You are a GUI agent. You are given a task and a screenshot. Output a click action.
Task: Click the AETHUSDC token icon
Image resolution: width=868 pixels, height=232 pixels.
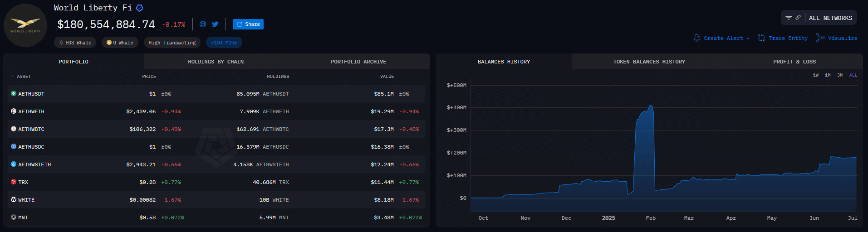pos(14,146)
